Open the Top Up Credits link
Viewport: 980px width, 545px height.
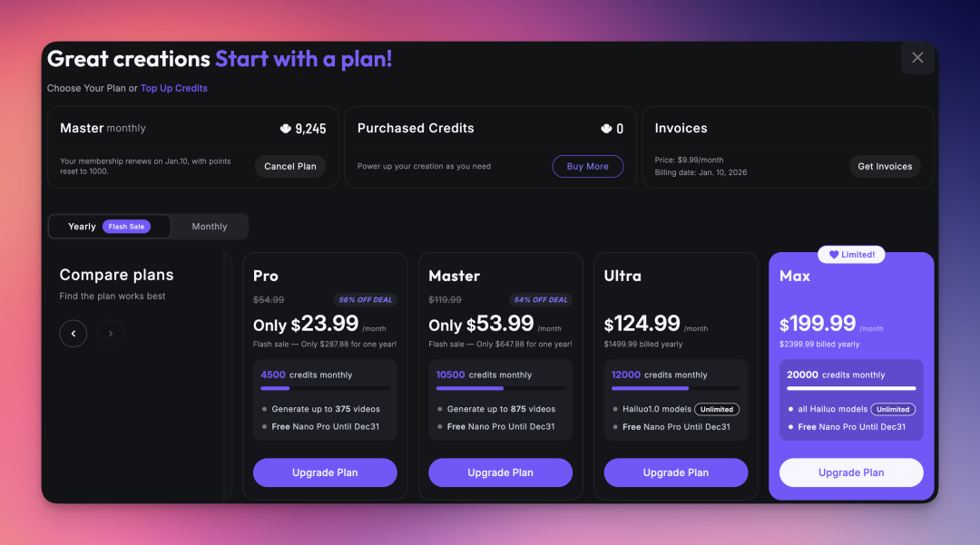(174, 88)
